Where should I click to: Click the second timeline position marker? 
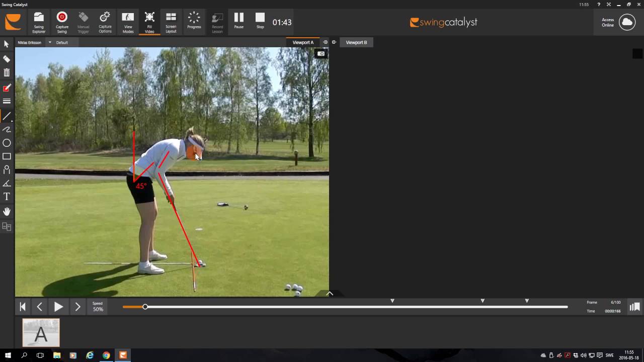click(x=482, y=301)
